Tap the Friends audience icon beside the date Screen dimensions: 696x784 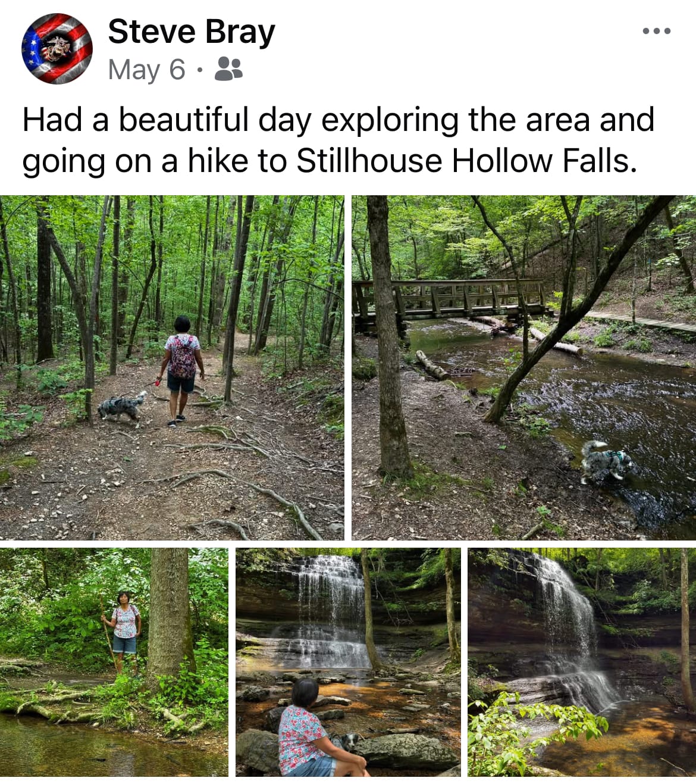click(228, 69)
